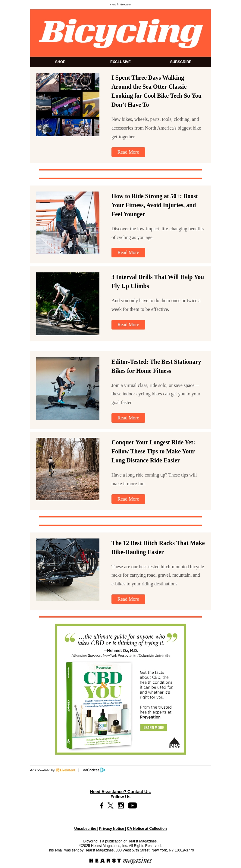
Task: Open the SUBSCRIBE menu item
Action: 180,62
